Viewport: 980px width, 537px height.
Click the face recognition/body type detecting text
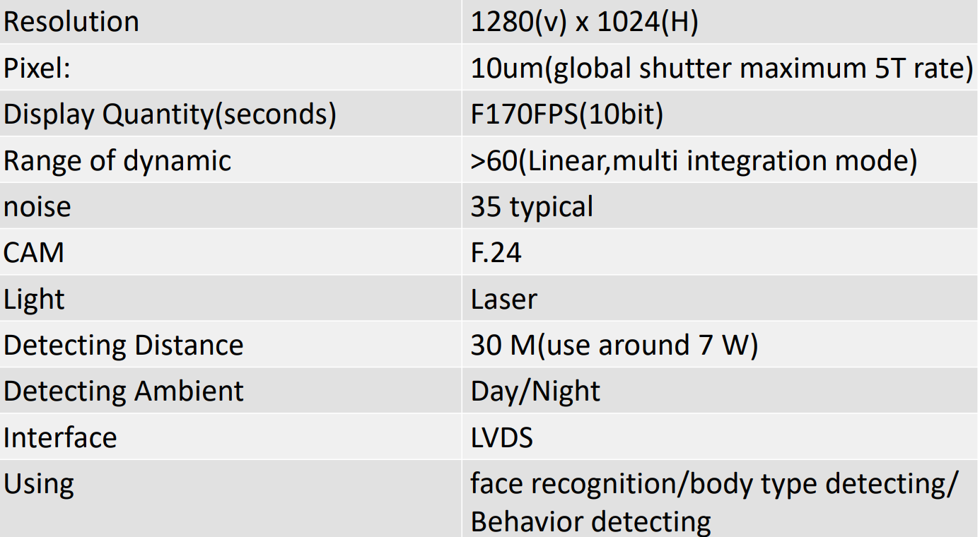715,485
